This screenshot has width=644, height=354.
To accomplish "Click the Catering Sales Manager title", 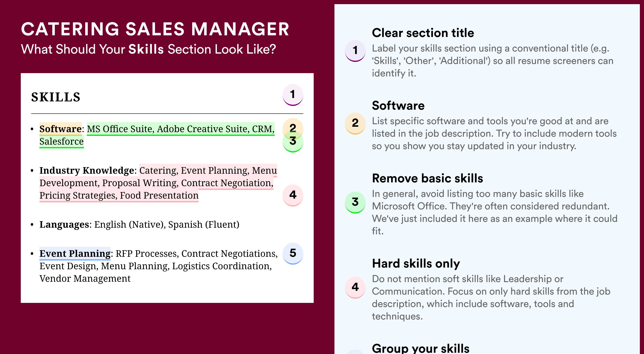I will [x=155, y=29].
